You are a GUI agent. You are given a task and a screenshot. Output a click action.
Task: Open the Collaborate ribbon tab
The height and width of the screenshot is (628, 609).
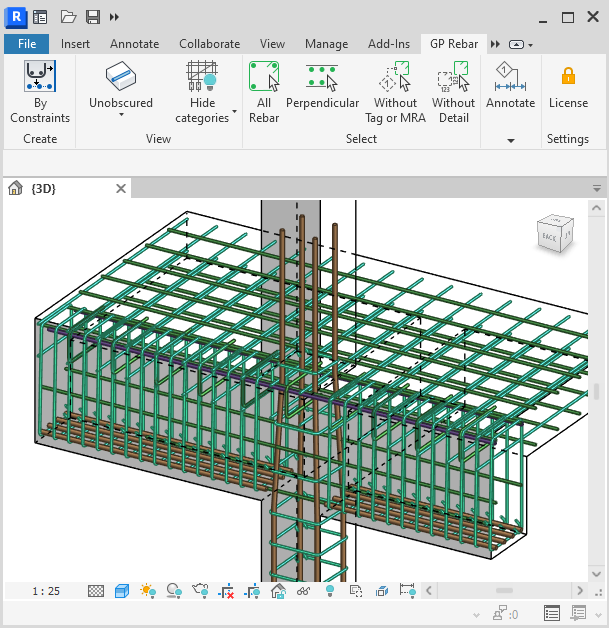click(209, 44)
